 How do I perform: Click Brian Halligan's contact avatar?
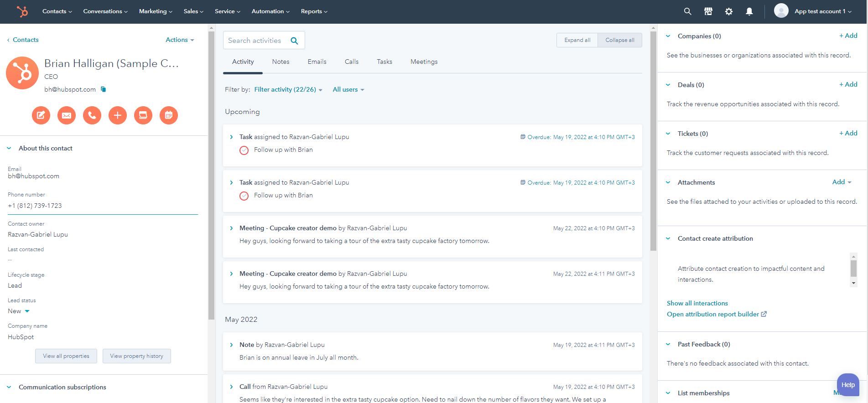click(x=22, y=73)
